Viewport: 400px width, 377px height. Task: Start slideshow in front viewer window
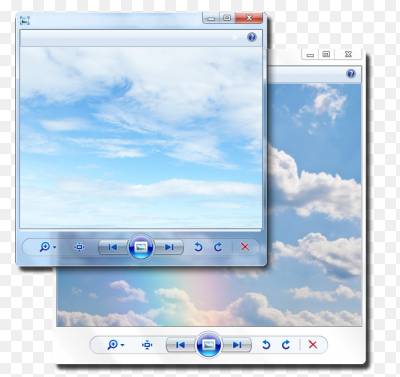[x=141, y=247]
